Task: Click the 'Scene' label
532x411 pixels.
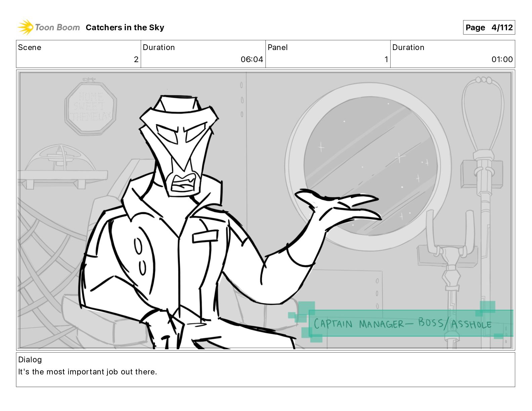Action: coord(30,47)
